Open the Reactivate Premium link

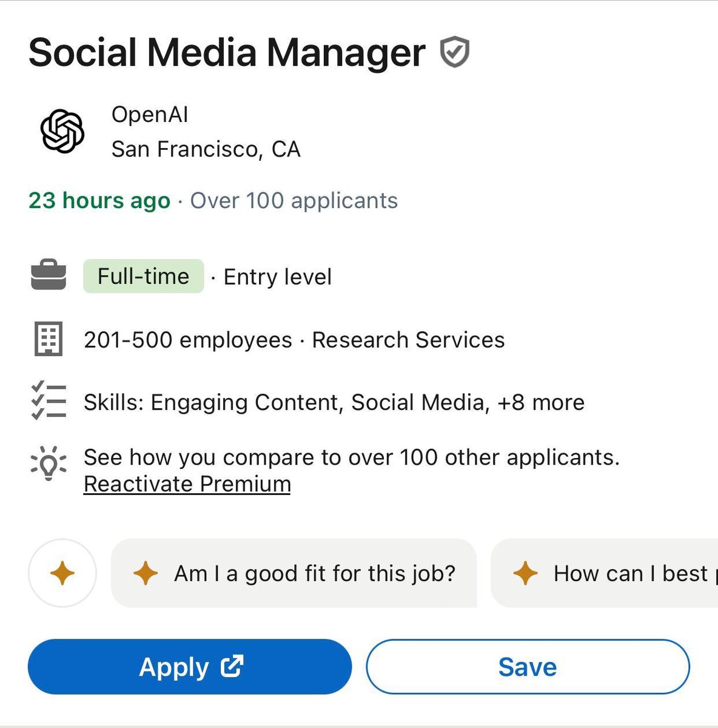pos(187,484)
